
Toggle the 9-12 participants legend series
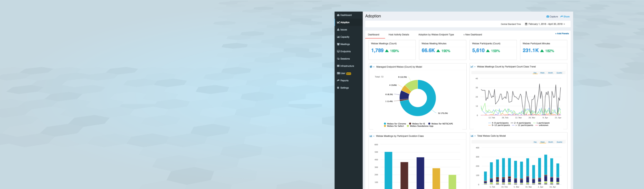(499, 125)
